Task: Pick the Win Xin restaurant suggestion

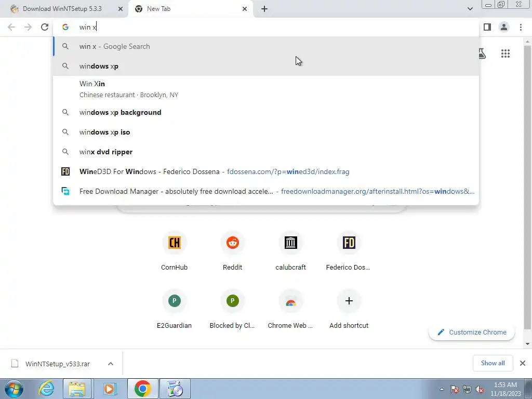Action: (266, 89)
